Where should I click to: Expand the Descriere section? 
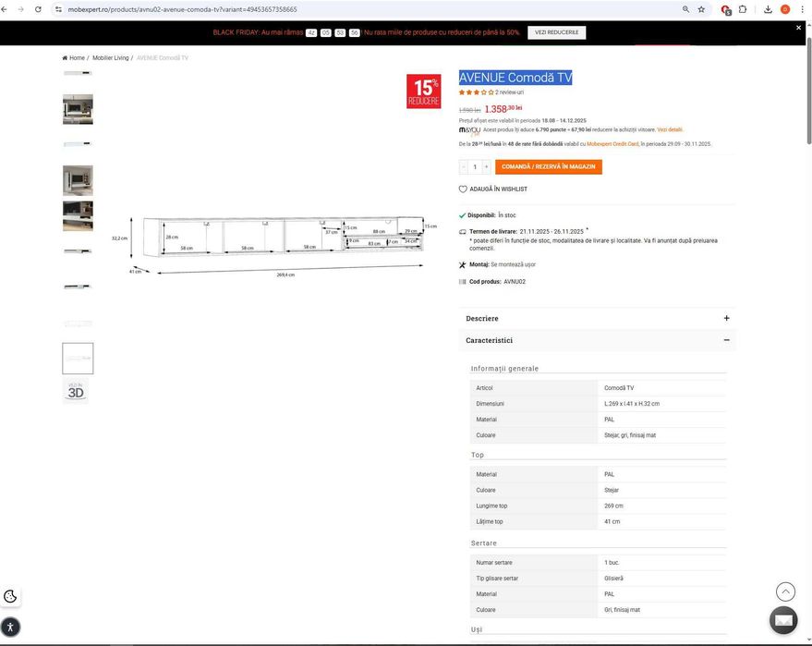[x=597, y=318]
